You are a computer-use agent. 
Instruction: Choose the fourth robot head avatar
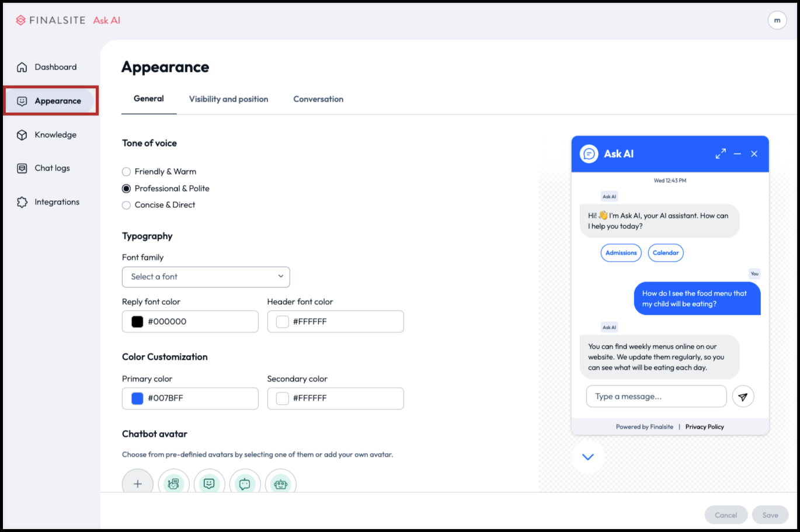point(281,484)
